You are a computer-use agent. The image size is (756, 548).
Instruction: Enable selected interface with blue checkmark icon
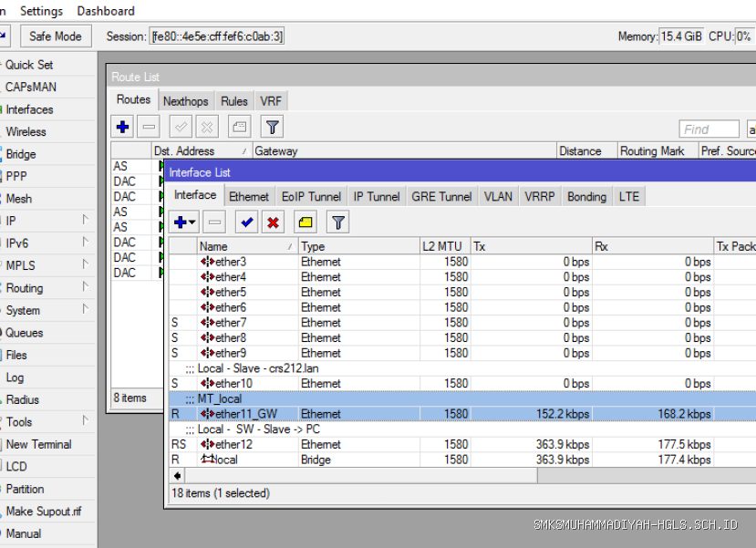tap(247, 222)
